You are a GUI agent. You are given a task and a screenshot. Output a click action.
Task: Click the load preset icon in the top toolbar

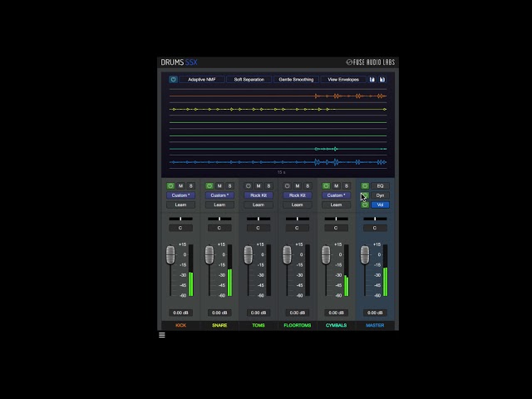click(x=372, y=80)
